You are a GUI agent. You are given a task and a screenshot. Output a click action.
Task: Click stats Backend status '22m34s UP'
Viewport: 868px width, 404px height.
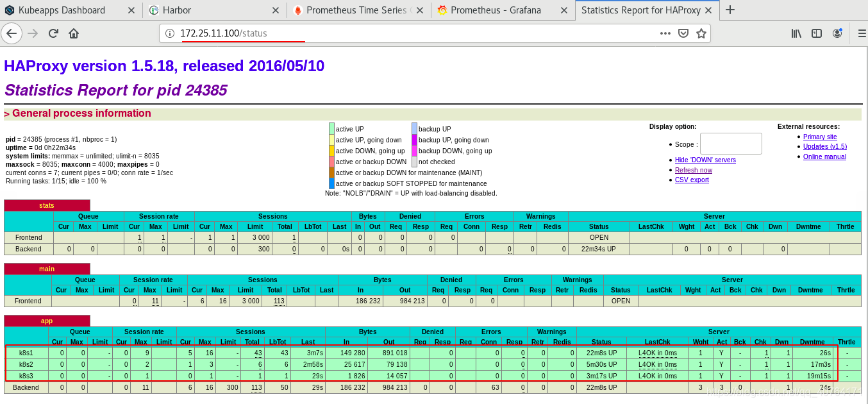[x=598, y=249]
